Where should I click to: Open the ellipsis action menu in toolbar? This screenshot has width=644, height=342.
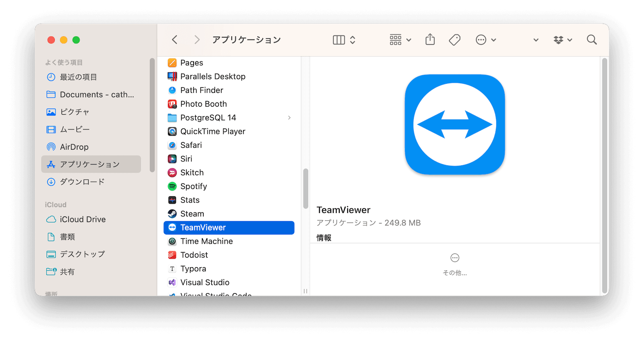click(x=486, y=40)
